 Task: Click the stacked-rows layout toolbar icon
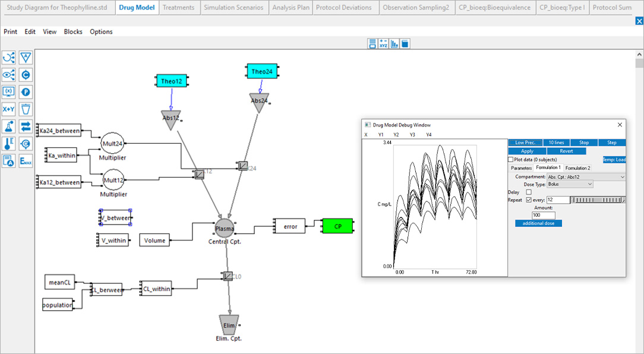[x=372, y=44]
